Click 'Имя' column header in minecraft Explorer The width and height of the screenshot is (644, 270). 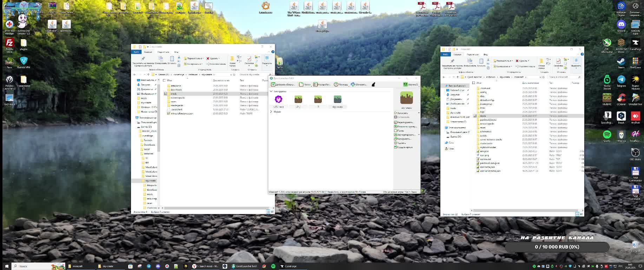(x=479, y=83)
